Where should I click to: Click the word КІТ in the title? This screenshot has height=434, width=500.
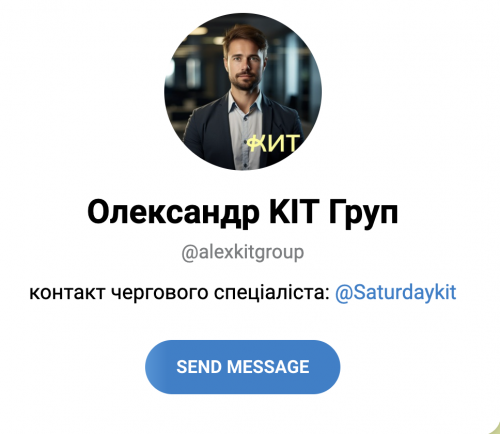[292, 211]
